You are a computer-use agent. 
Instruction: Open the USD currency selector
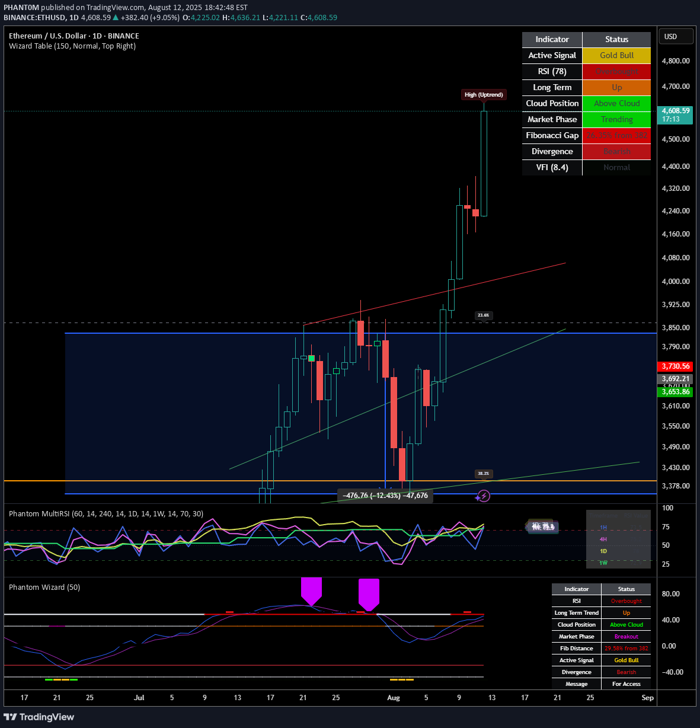[676, 36]
